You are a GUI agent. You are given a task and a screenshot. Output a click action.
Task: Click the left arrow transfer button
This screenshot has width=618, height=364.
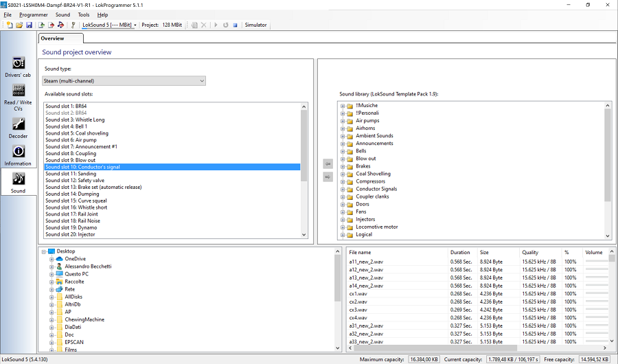tap(328, 164)
